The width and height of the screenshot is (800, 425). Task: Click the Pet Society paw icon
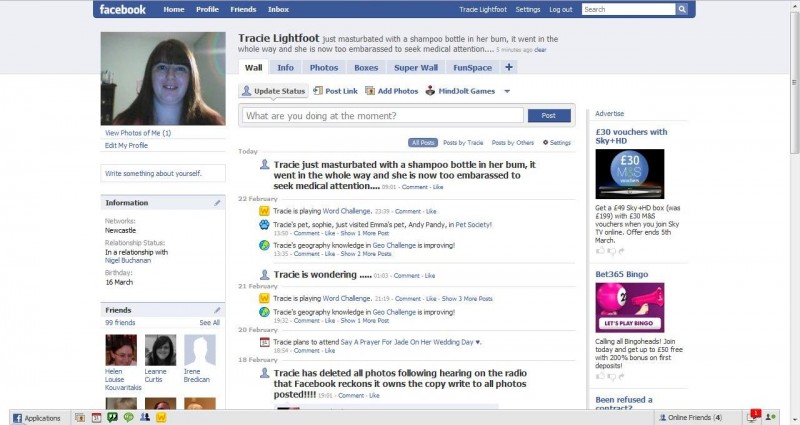264,224
